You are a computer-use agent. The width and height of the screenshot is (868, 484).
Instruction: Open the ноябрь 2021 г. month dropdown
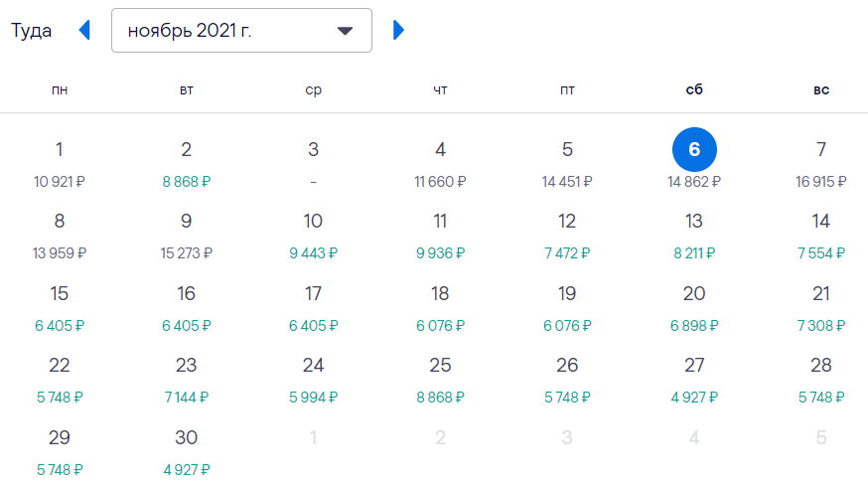(x=241, y=31)
